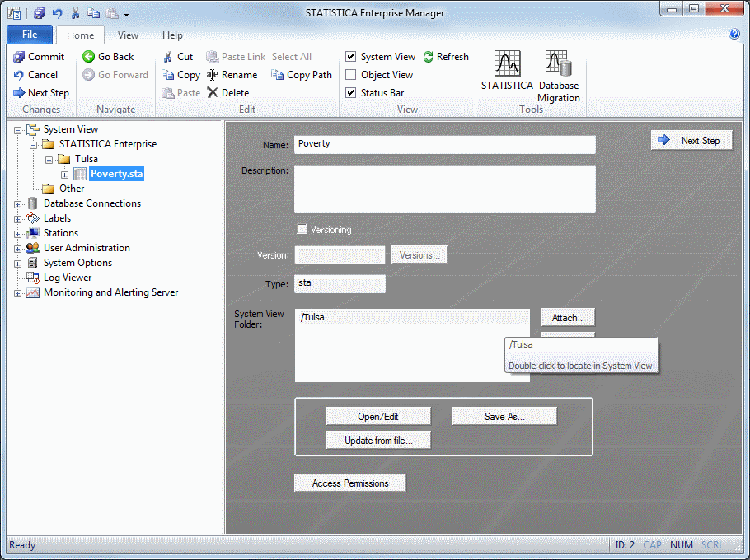Click the Cut scissors icon
The height and width of the screenshot is (560, 750).
167,57
